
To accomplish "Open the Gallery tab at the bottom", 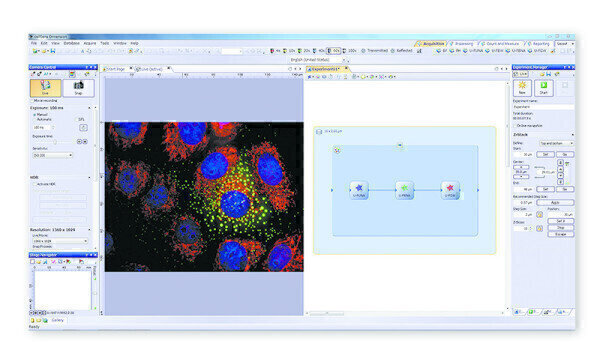I will tap(57, 320).
